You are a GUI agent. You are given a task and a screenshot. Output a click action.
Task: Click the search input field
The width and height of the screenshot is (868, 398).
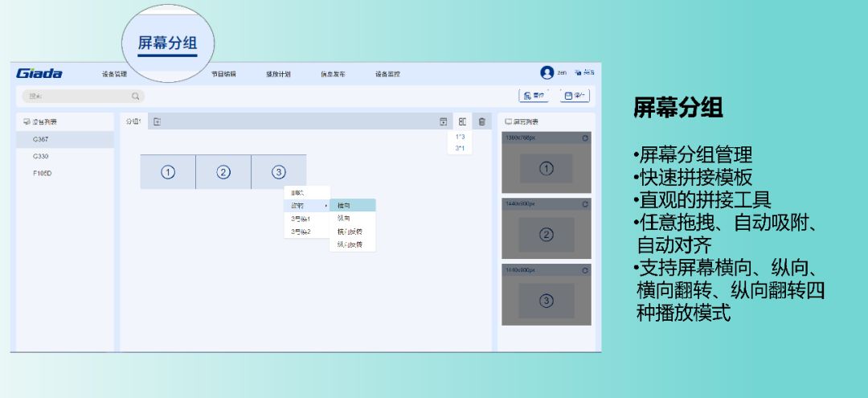click(x=76, y=96)
